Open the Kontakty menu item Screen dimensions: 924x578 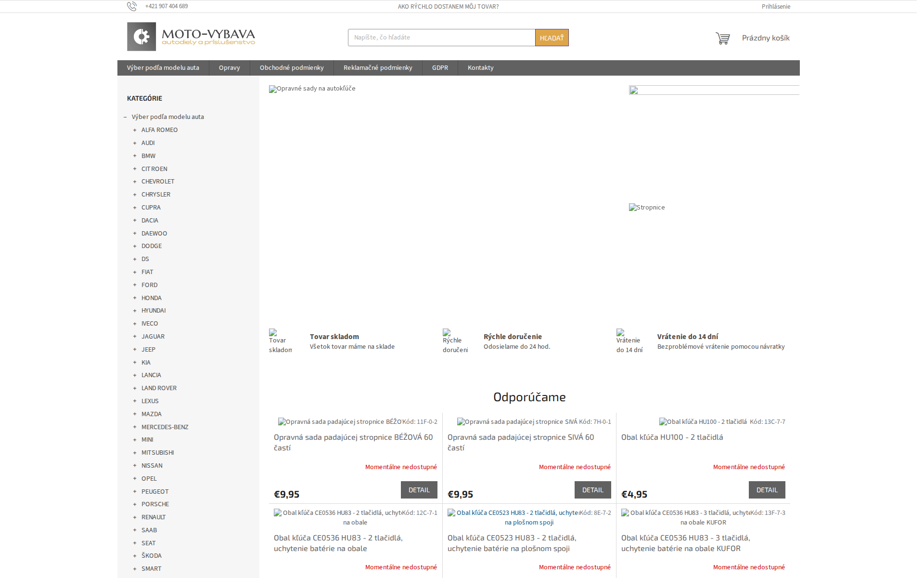click(480, 67)
